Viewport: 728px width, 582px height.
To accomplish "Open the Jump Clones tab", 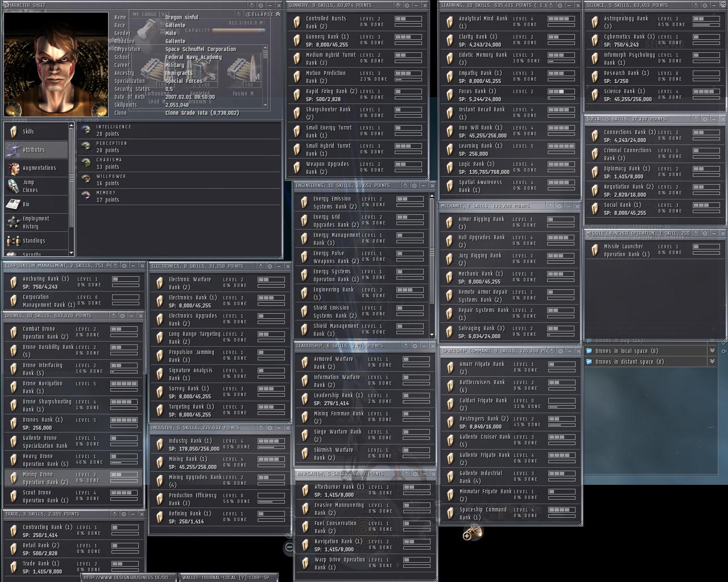I will pos(36,186).
